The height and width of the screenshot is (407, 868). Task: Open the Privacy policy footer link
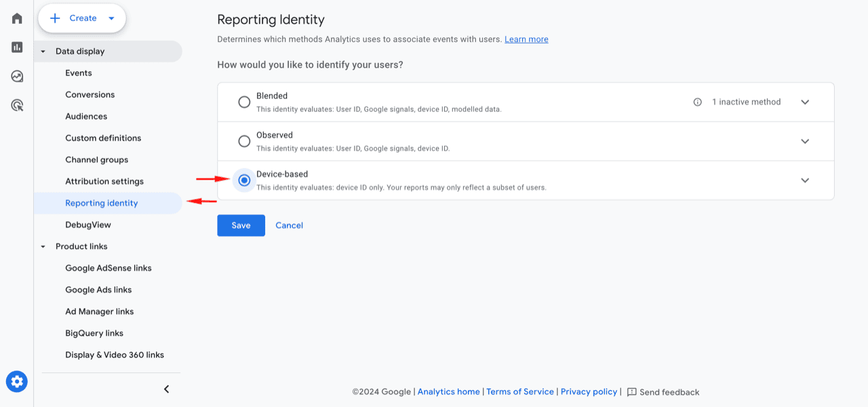(589, 392)
